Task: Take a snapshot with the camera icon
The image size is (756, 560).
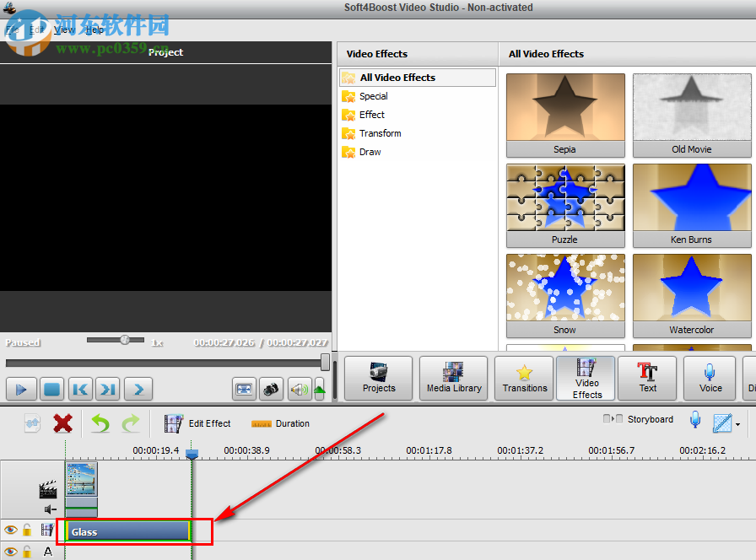Action: (271, 389)
